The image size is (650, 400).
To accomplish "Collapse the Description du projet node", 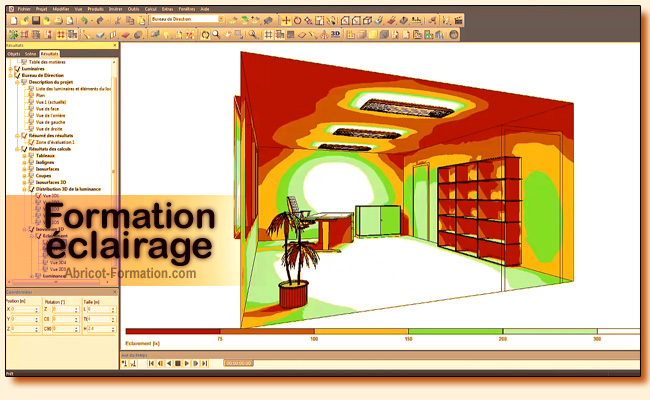I will 17,82.
